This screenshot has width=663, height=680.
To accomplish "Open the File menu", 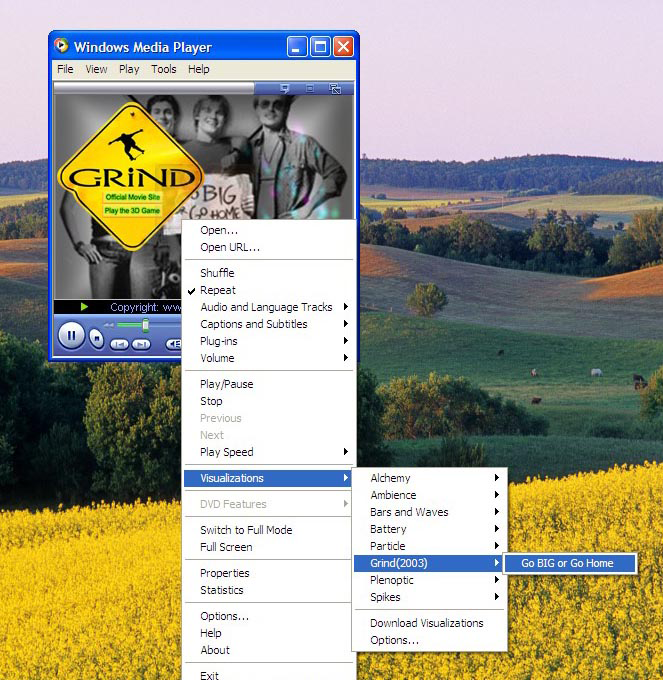I will tap(65, 69).
